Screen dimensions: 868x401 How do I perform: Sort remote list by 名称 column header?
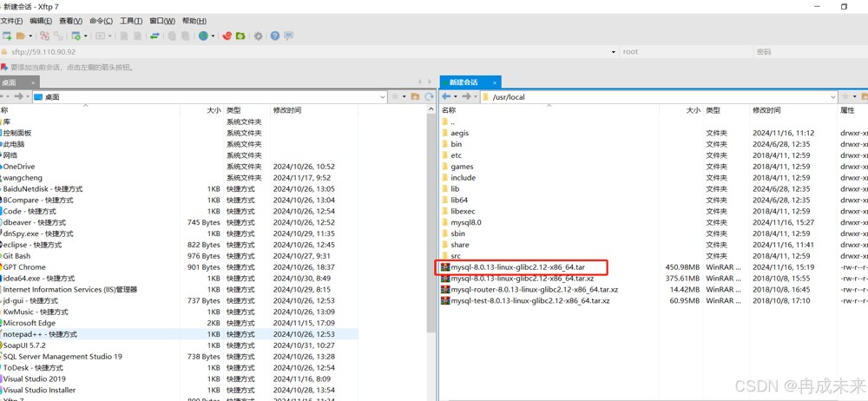449,110
